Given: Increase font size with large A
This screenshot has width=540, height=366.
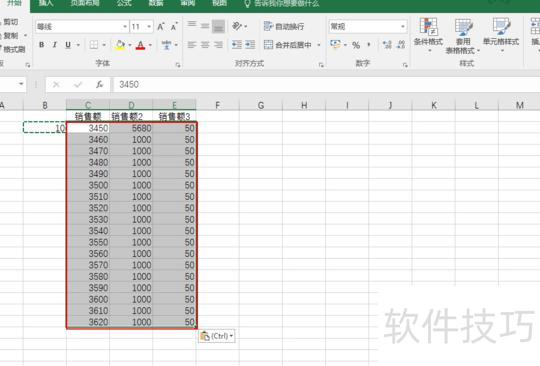Looking at the screenshot, I should click(161, 27).
